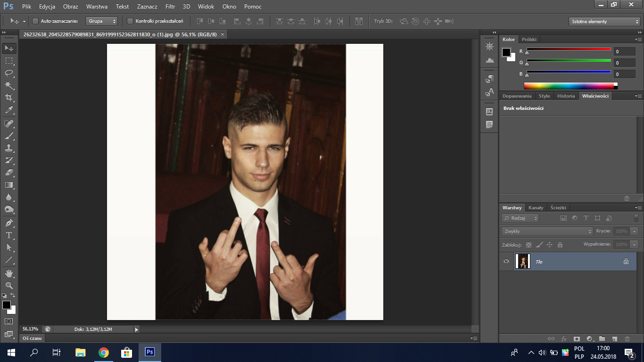Expand the Istotne elementy workspace dropdown

tap(604, 22)
